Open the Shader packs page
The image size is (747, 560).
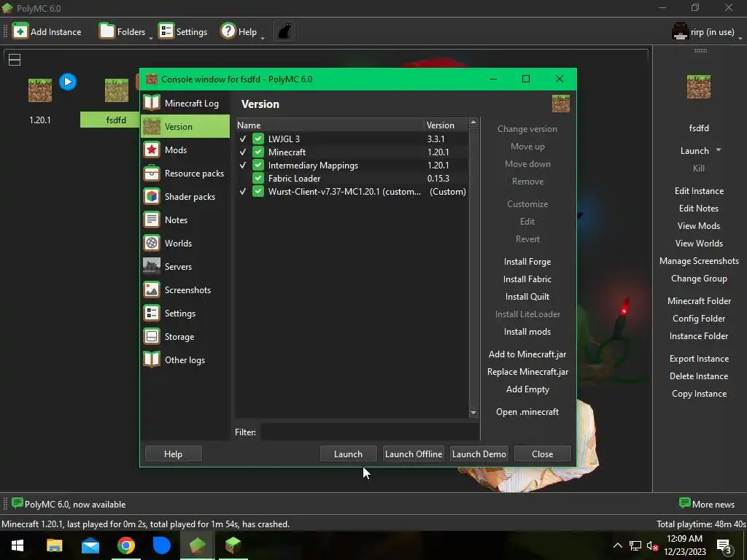pos(185,197)
